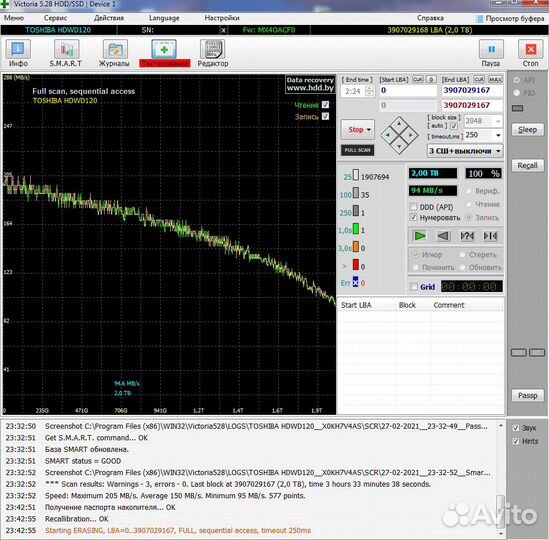This screenshot has width=549, height=540.
Task: Enable the Grid checkbox
Action: click(414, 287)
